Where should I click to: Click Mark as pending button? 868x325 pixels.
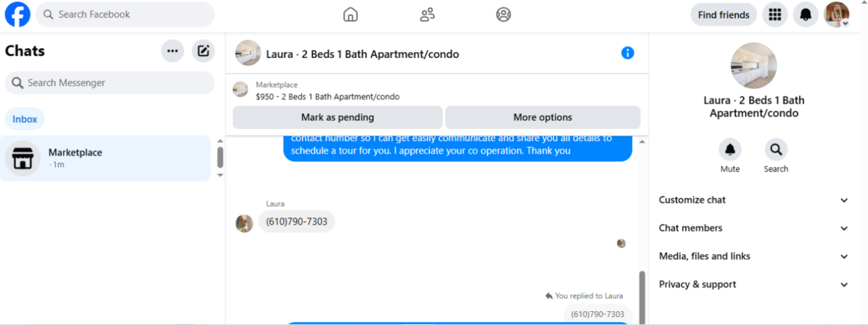337,117
